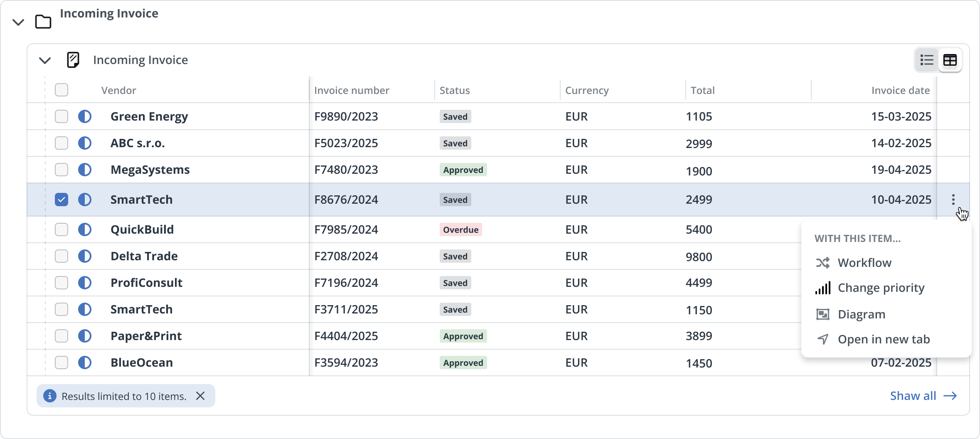Click info icon in results limit notice
Screen dimensions: 980x439
coord(50,396)
